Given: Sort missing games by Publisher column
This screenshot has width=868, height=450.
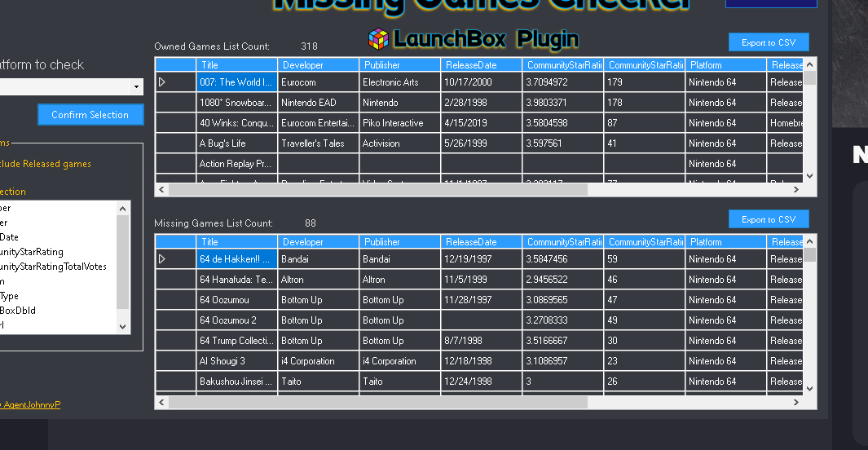Looking at the screenshot, I should click(399, 242).
